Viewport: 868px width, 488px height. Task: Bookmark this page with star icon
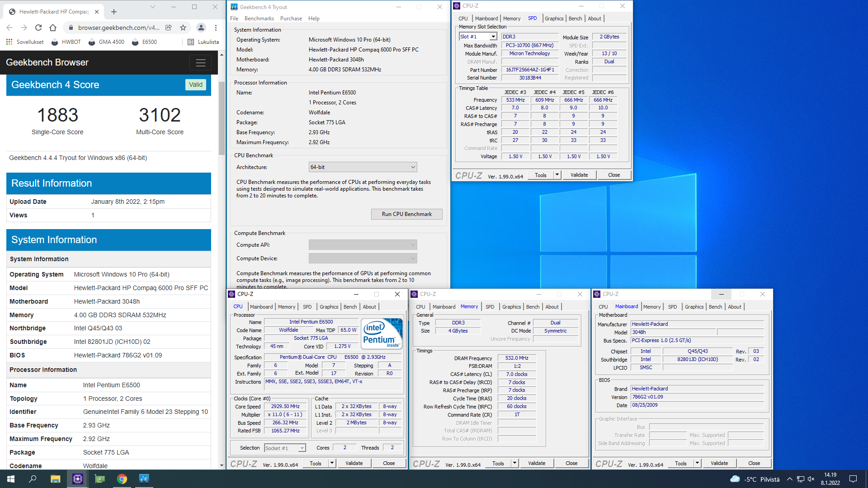(183, 28)
